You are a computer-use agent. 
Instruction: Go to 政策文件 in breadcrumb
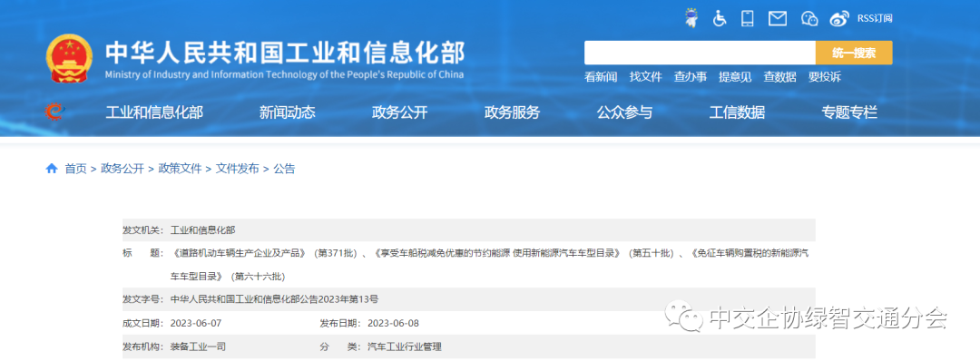point(180,169)
